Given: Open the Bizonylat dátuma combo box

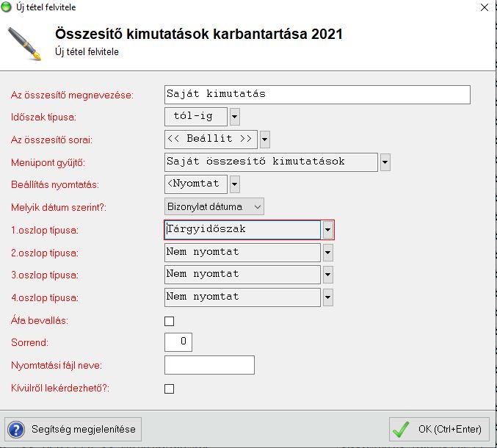Looking at the screenshot, I should click(214, 207).
